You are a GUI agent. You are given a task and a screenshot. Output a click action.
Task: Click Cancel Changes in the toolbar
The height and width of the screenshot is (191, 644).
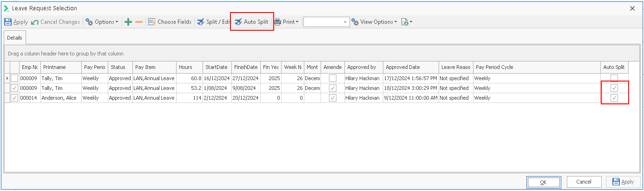click(56, 22)
